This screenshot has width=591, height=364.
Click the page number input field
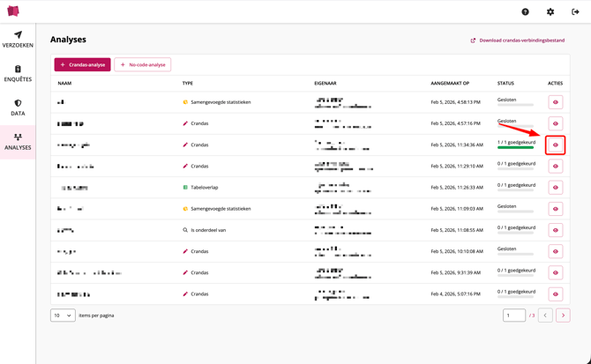(513, 316)
